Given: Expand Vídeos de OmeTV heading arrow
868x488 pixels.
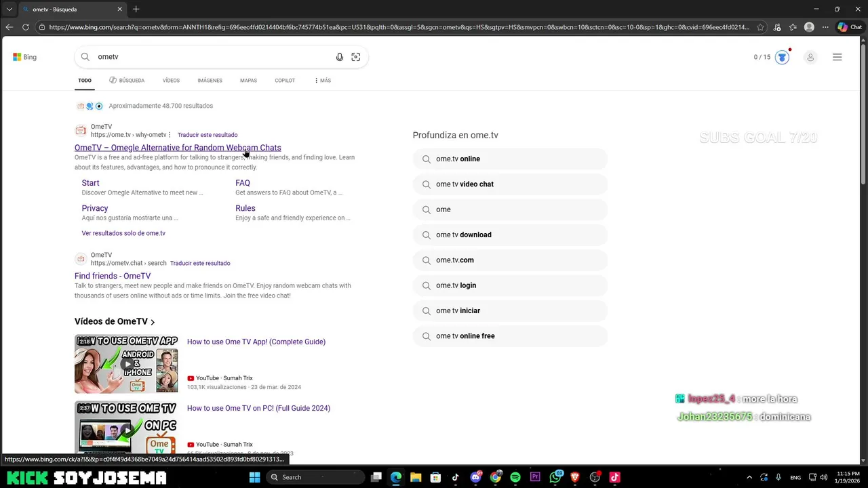Looking at the screenshot, I should (x=153, y=322).
